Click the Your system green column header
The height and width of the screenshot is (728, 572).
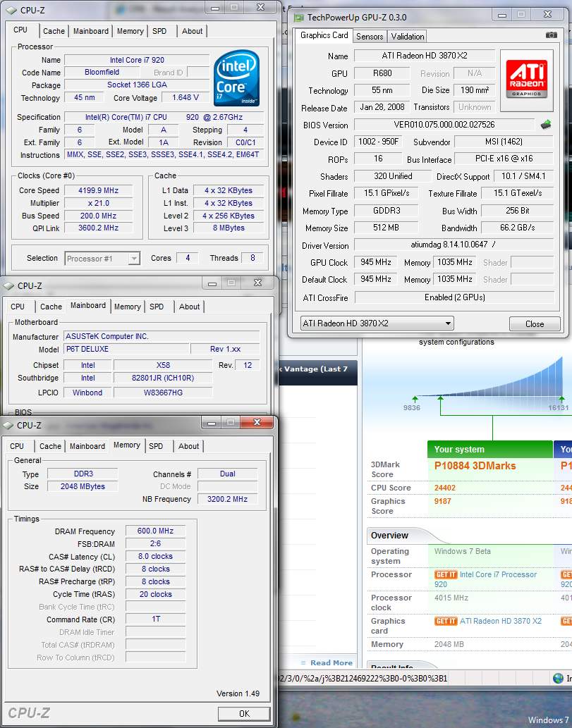coord(489,450)
